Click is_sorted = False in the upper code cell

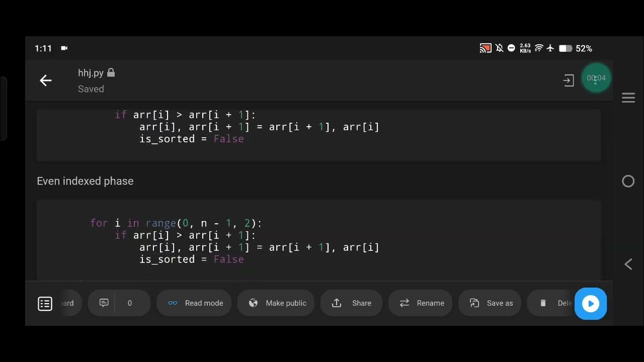click(192, 139)
